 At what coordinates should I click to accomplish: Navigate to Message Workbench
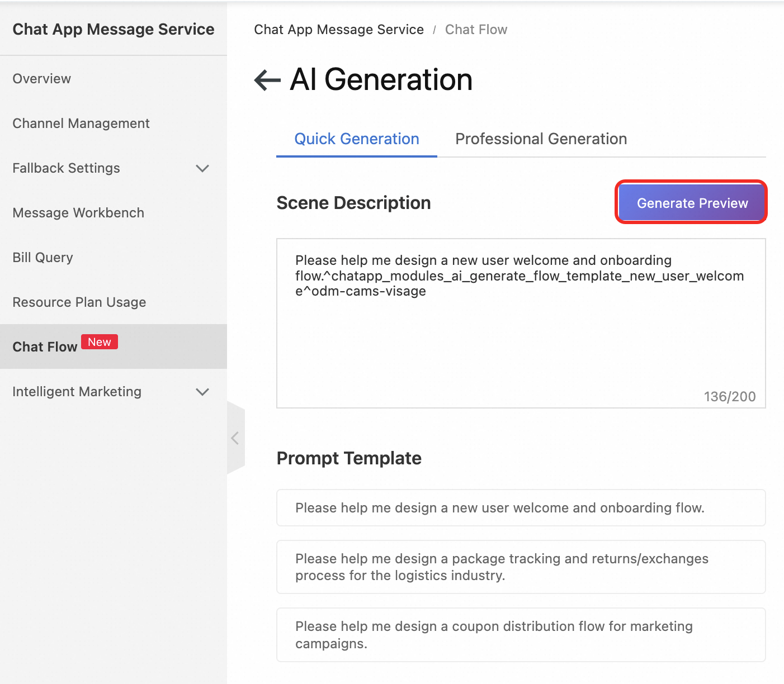tap(78, 213)
